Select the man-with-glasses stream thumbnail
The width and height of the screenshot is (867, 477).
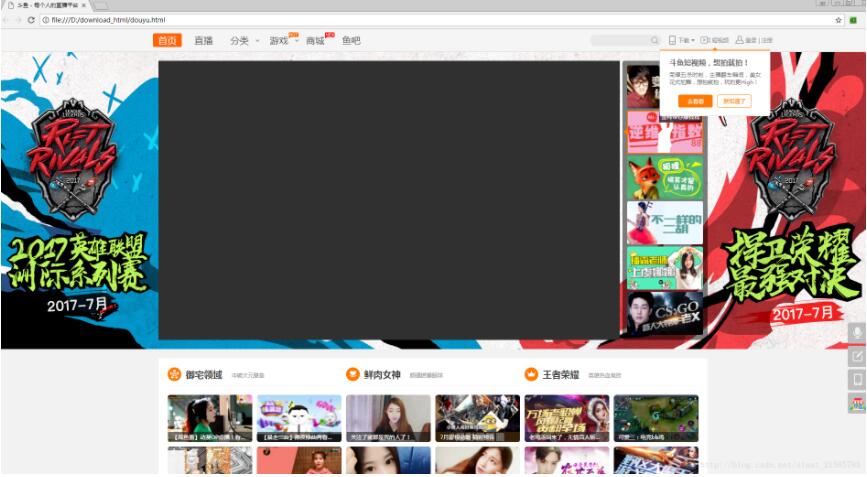click(643, 86)
